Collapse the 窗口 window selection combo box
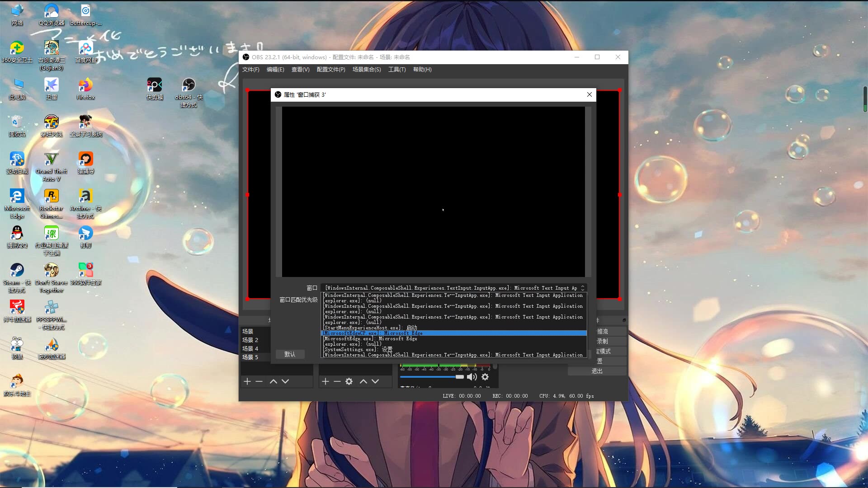The width and height of the screenshot is (868, 488). coord(454,288)
